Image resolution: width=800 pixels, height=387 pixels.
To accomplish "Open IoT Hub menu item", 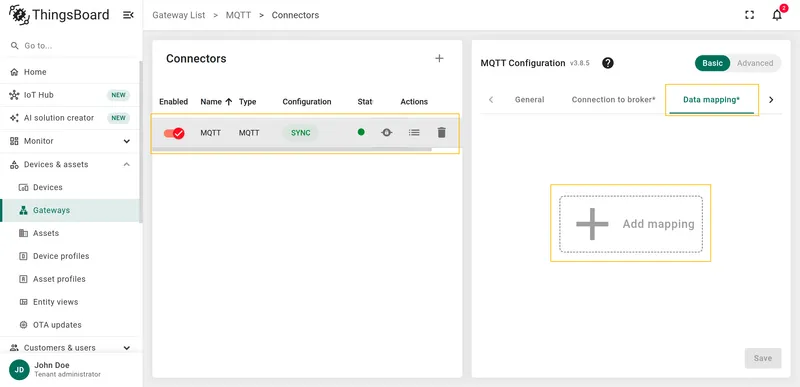I will [70, 95].
